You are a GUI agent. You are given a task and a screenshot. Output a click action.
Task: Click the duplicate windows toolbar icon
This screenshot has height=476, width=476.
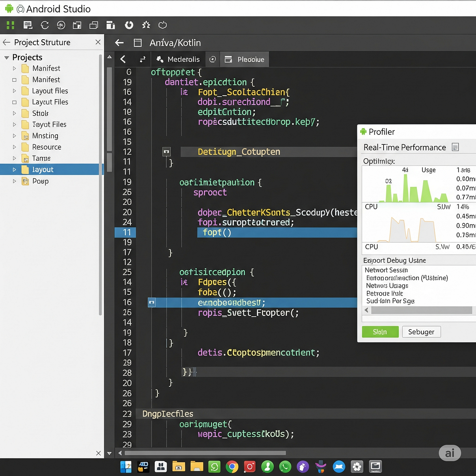point(94,25)
